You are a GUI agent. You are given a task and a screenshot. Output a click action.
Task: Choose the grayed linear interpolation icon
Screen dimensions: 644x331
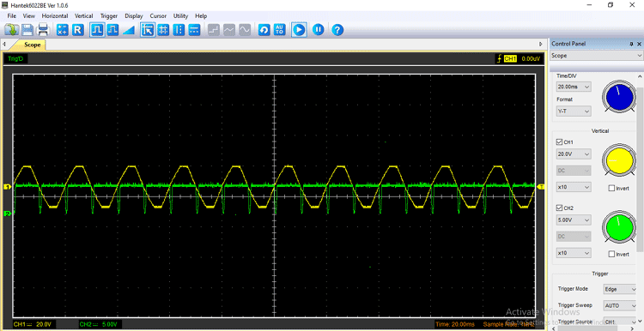pyautogui.click(x=229, y=30)
